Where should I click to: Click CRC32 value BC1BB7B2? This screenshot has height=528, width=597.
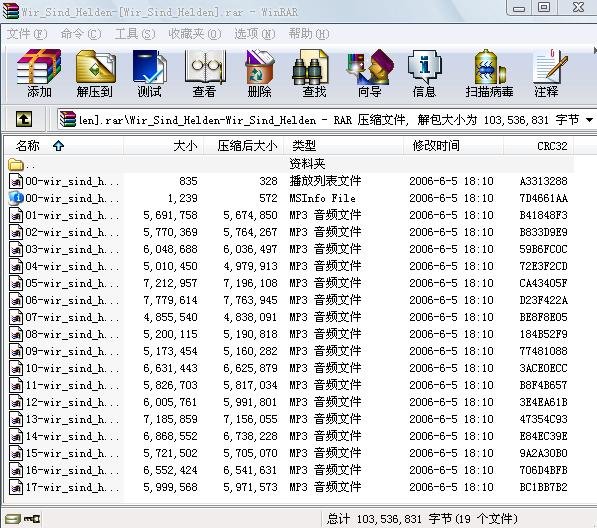[543, 488]
